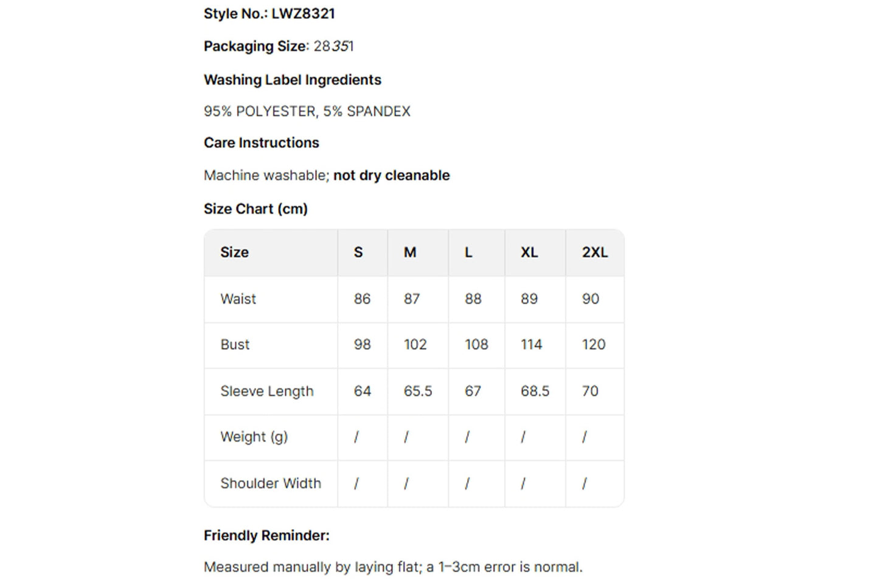Click the Waist value 90 for 2XL

[591, 299]
